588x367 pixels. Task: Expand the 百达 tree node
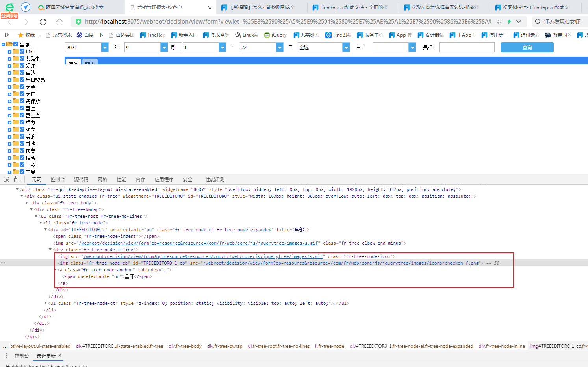[x=9, y=73]
